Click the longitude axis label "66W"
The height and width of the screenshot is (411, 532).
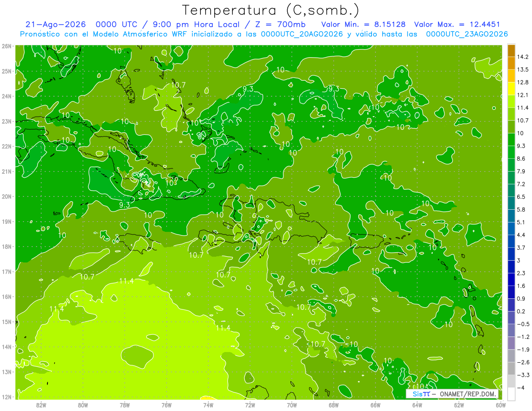[x=376, y=405]
